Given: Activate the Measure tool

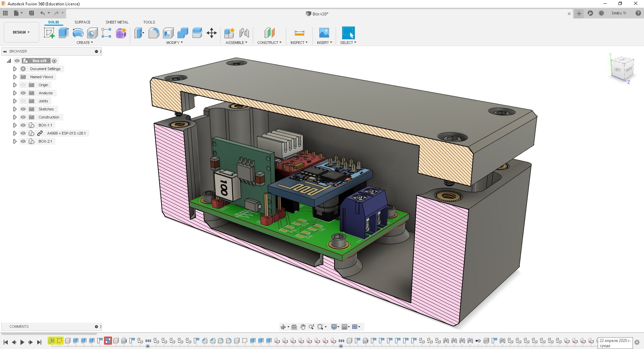Looking at the screenshot, I should tap(299, 33).
